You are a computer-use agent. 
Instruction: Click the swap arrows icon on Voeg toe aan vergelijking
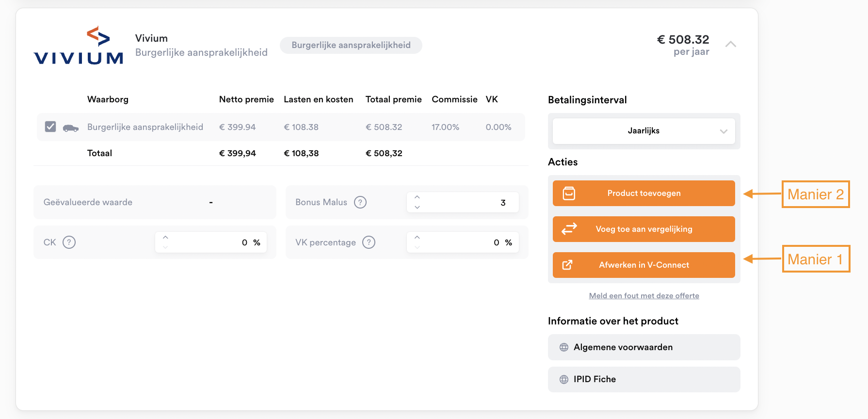point(569,228)
